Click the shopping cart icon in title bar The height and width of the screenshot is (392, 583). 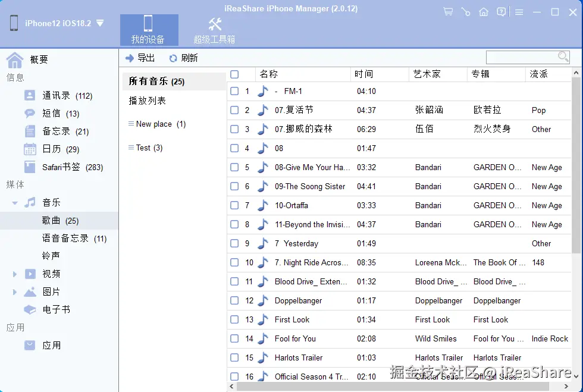pos(448,11)
